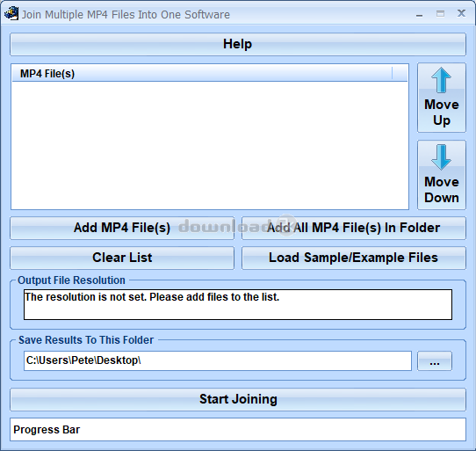Clear the file list
Viewport: 476px width, 451px height.
(x=122, y=258)
